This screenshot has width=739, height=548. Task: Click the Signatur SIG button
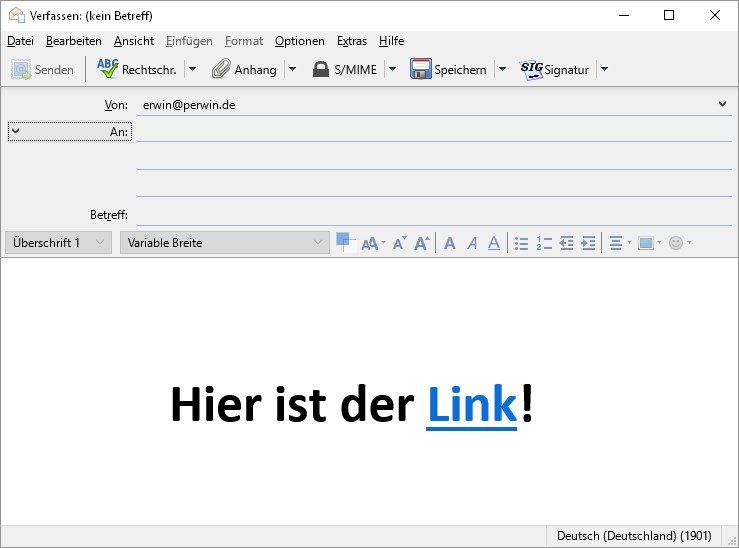(555, 70)
